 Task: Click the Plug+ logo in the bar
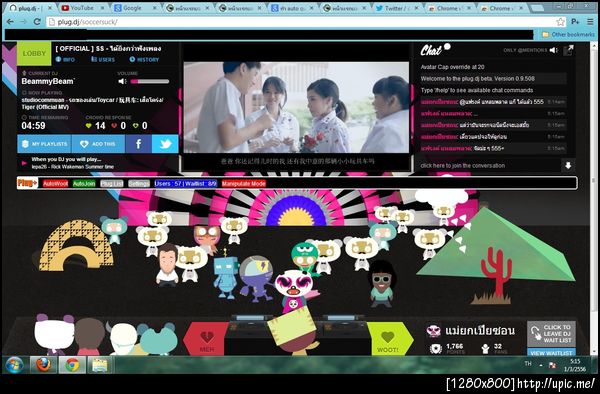pyautogui.click(x=27, y=183)
